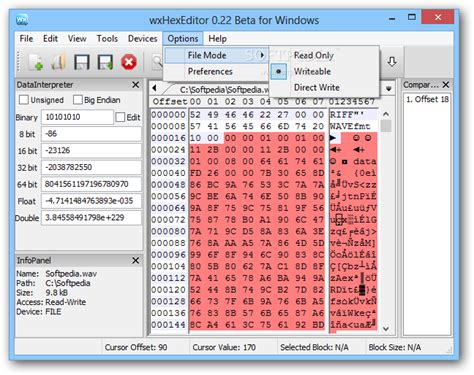This screenshot has width=474, height=375.
Task: Click the Binary value field
Action: click(77, 117)
